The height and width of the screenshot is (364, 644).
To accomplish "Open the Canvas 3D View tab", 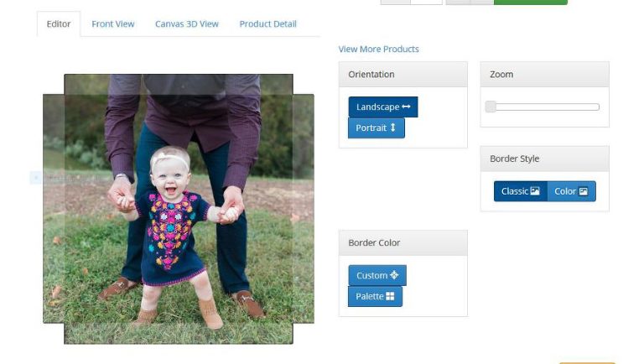I will point(187,23).
